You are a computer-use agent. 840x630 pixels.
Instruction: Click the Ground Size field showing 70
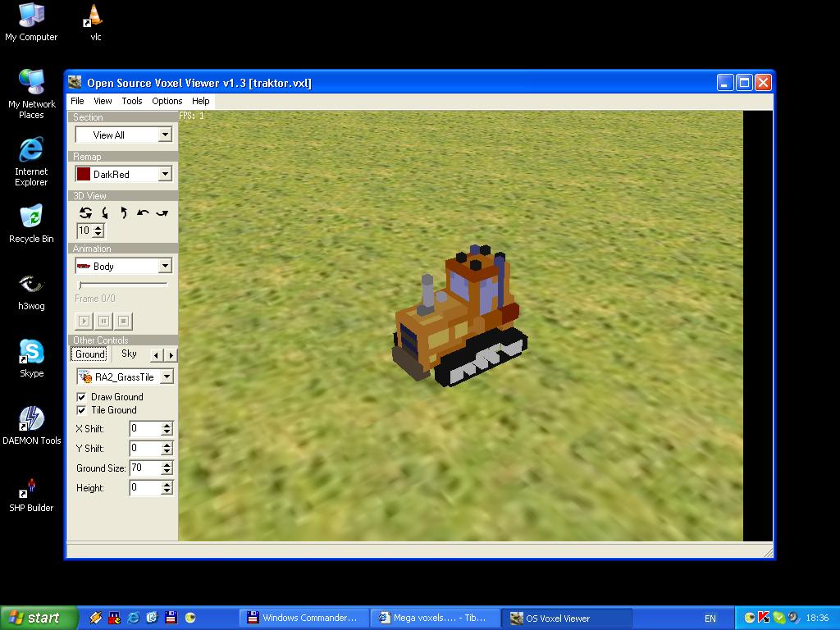(145, 468)
